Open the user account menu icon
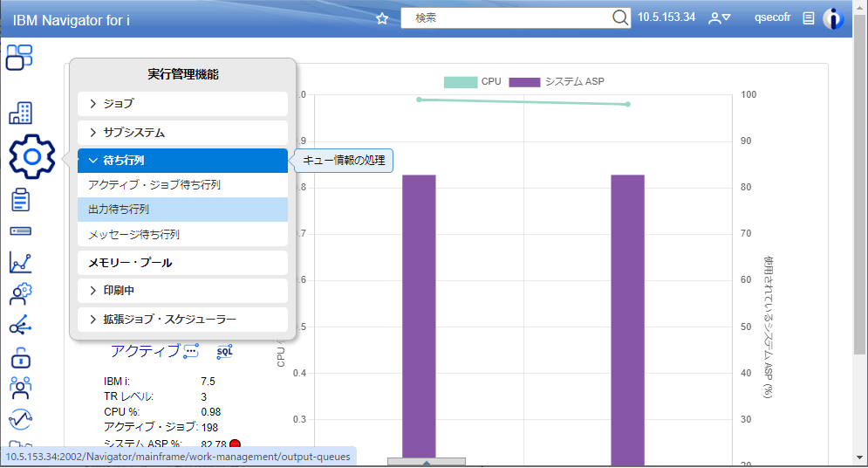 (719, 18)
